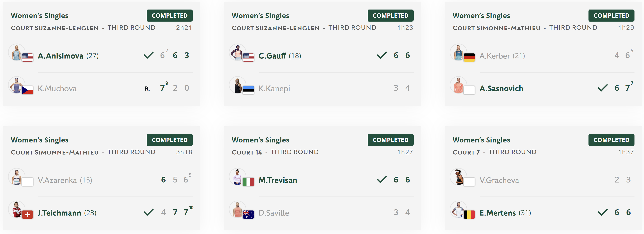Click the Belgian flag next to E.Mertens
The image size is (644, 234).
[469, 215]
